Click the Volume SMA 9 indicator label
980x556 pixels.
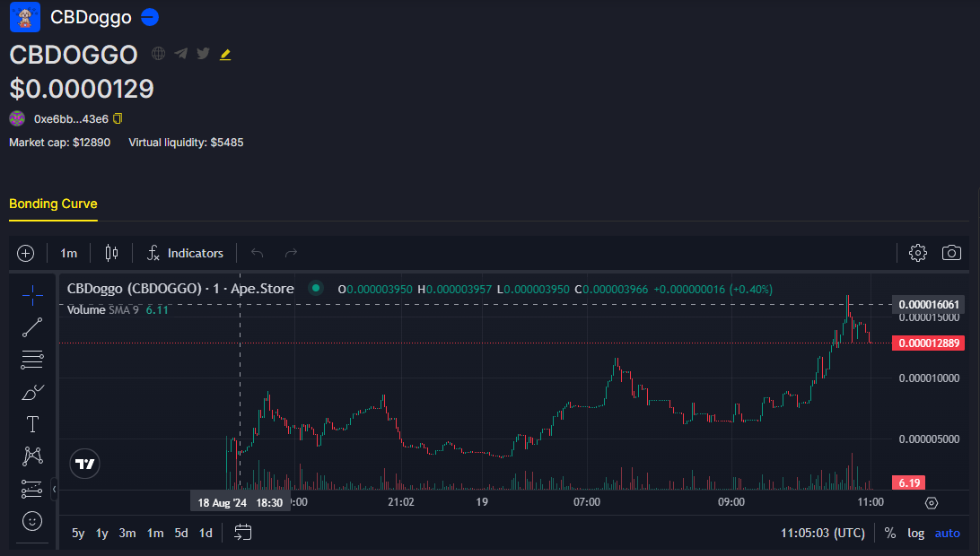[x=103, y=310]
